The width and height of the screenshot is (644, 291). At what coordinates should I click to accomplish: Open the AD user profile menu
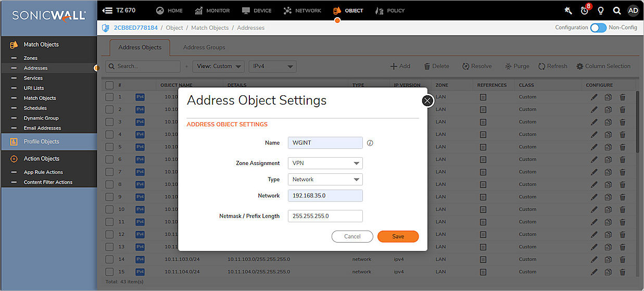point(633,10)
